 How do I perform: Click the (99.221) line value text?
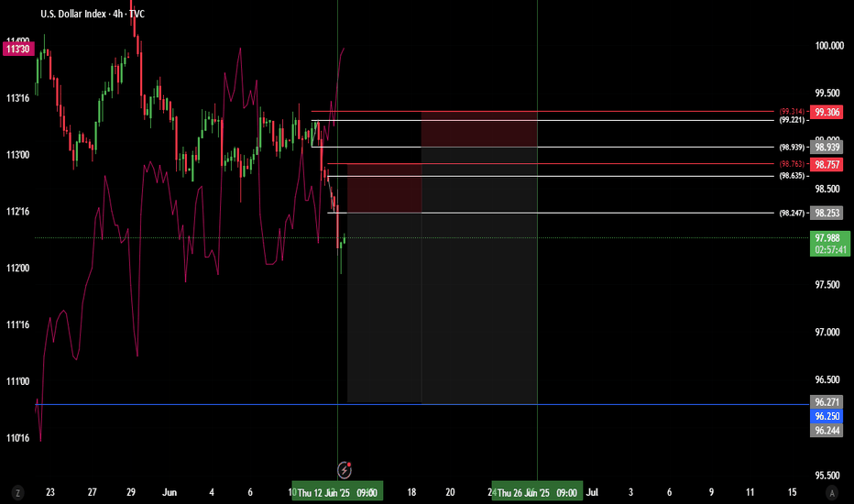pos(792,120)
